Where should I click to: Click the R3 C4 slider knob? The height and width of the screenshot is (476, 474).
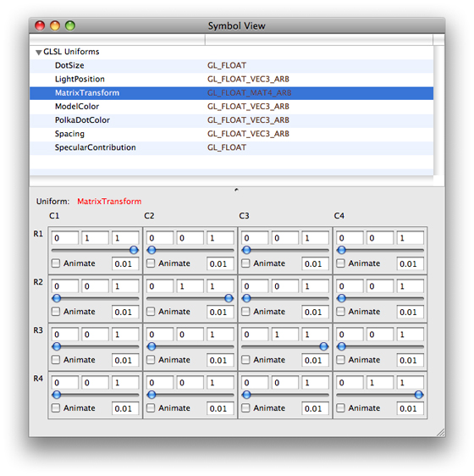[x=341, y=346]
